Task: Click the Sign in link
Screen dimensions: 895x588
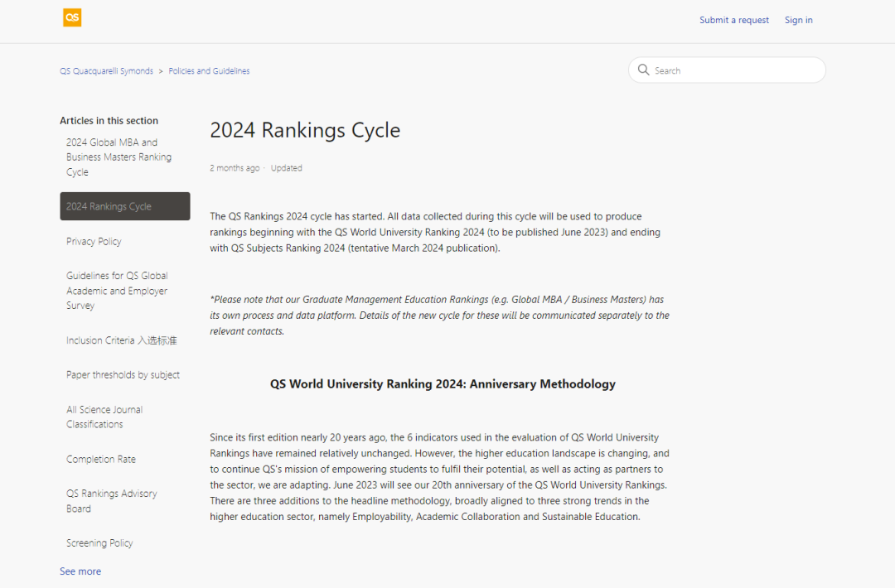Action: pyautogui.click(x=799, y=20)
